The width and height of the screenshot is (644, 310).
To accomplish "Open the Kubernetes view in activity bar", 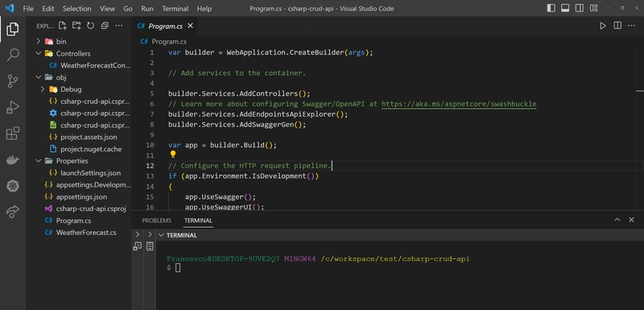I will click(x=13, y=186).
